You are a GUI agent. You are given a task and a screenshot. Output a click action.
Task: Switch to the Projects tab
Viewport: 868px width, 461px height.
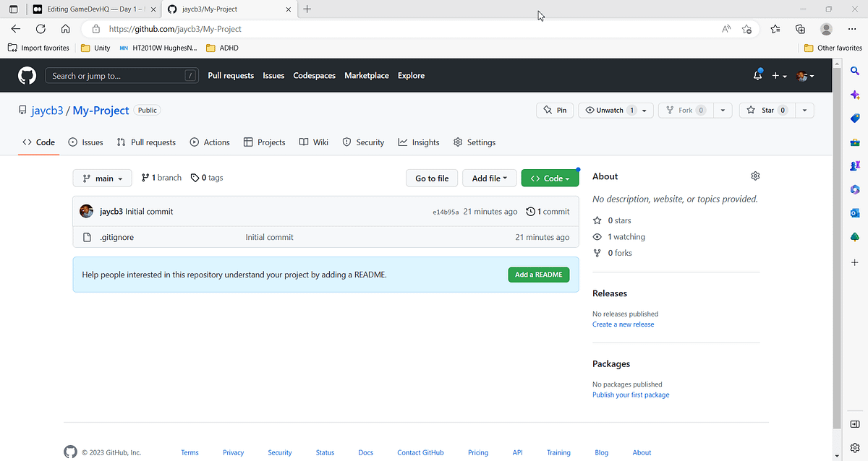pos(264,142)
